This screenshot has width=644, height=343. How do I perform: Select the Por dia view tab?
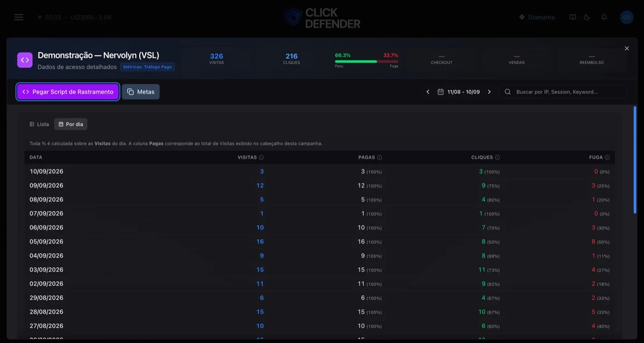click(x=71, y=124)
